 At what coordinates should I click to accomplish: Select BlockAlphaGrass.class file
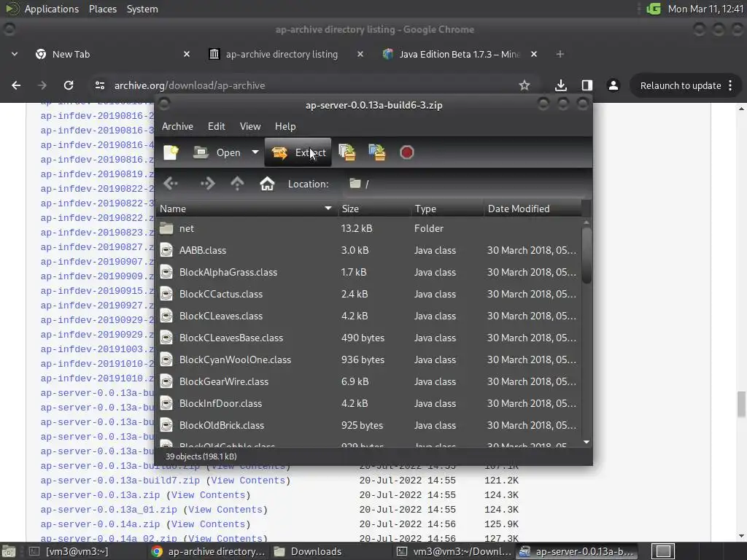(368, 273)
